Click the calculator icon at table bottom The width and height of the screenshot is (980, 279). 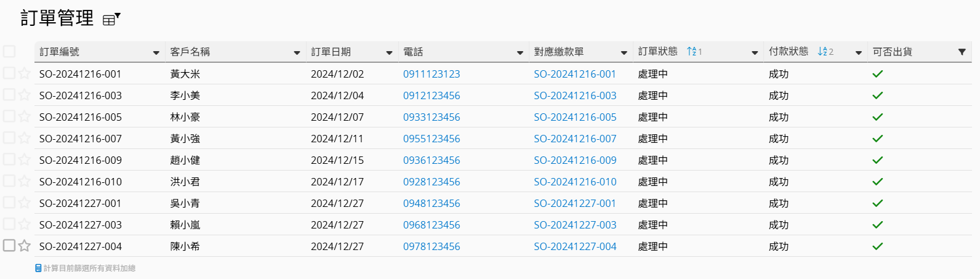tap(38, 269)
